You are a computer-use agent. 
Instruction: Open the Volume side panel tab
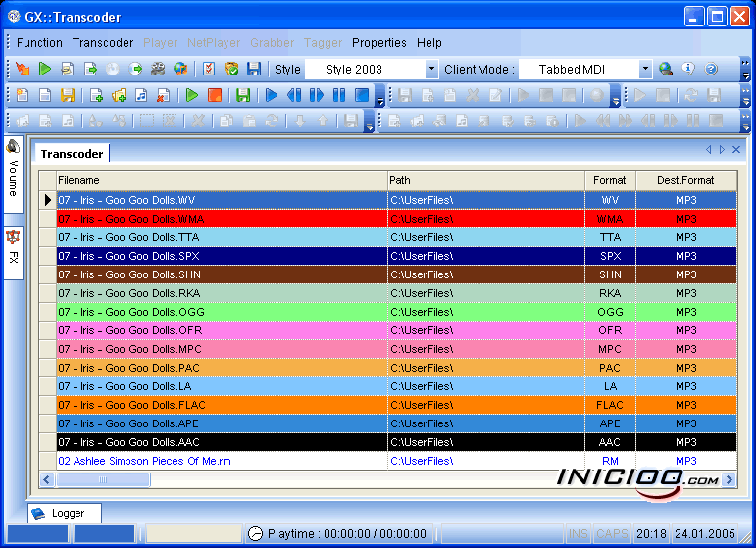[x=13, y=174]
